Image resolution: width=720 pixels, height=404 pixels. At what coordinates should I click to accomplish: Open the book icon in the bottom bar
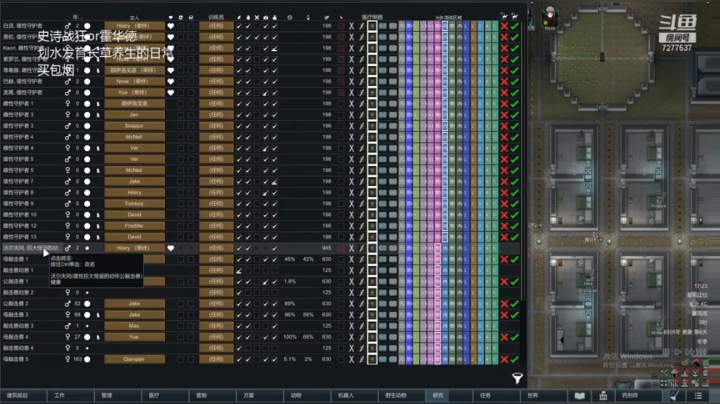579,395
